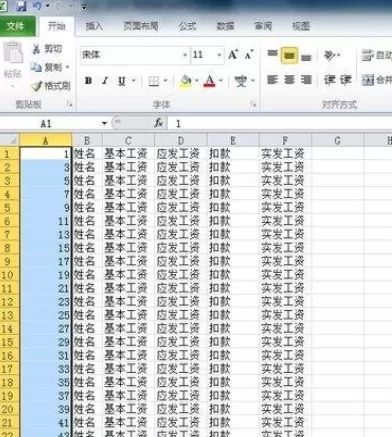Open the 文件 (File) tab
The image size is (392, 437).
tap(17, 26)
